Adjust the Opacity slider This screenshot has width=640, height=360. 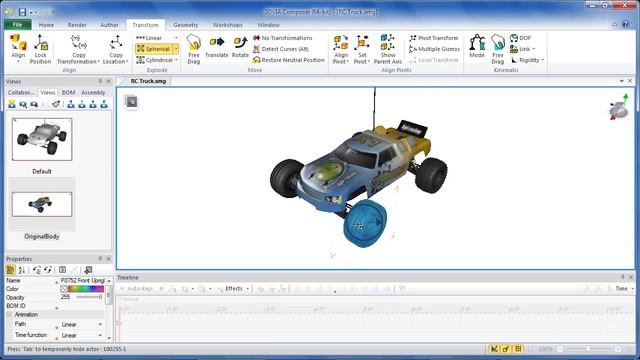click(x=89, y=297)
